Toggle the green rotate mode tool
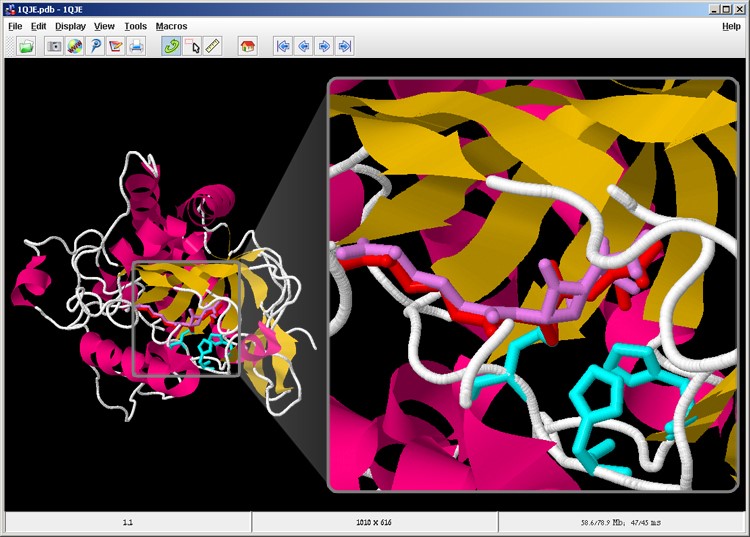This screenshot has height=537, width=750. [x=171, y=46]
